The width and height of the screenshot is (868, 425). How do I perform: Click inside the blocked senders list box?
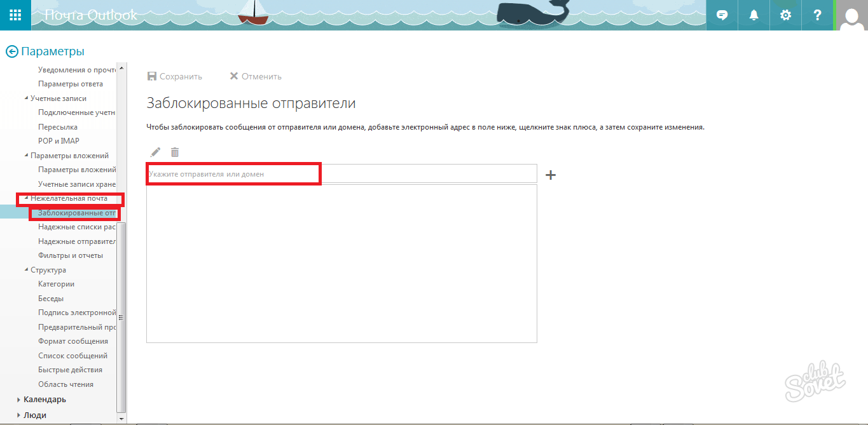point(341,264)
